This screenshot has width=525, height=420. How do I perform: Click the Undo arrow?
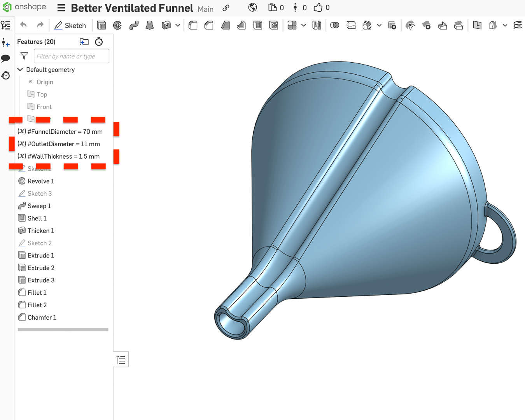tap(23, 25)
